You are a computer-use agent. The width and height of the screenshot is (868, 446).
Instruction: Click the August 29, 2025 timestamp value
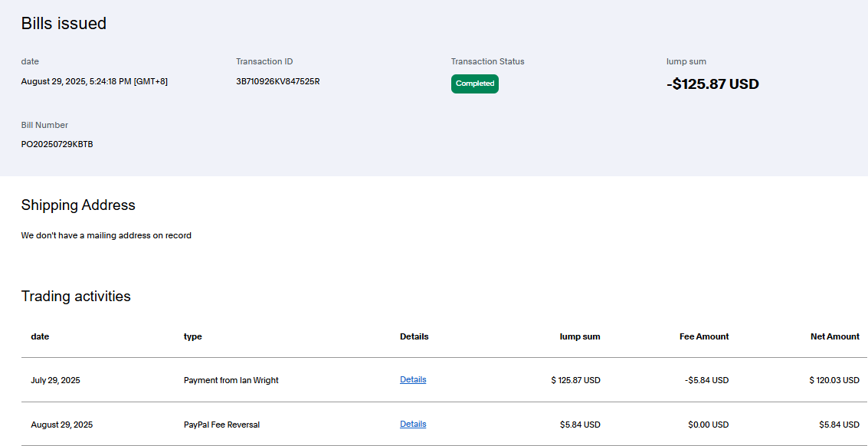click(x=94, y=81)
